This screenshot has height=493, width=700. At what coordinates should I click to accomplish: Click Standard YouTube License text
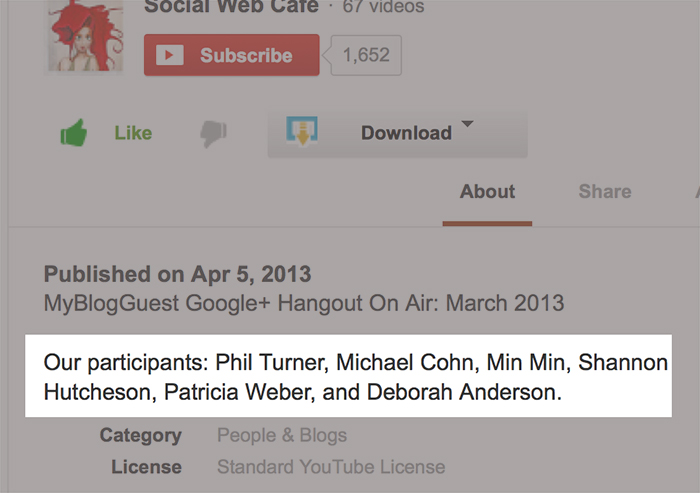(331, 467)
